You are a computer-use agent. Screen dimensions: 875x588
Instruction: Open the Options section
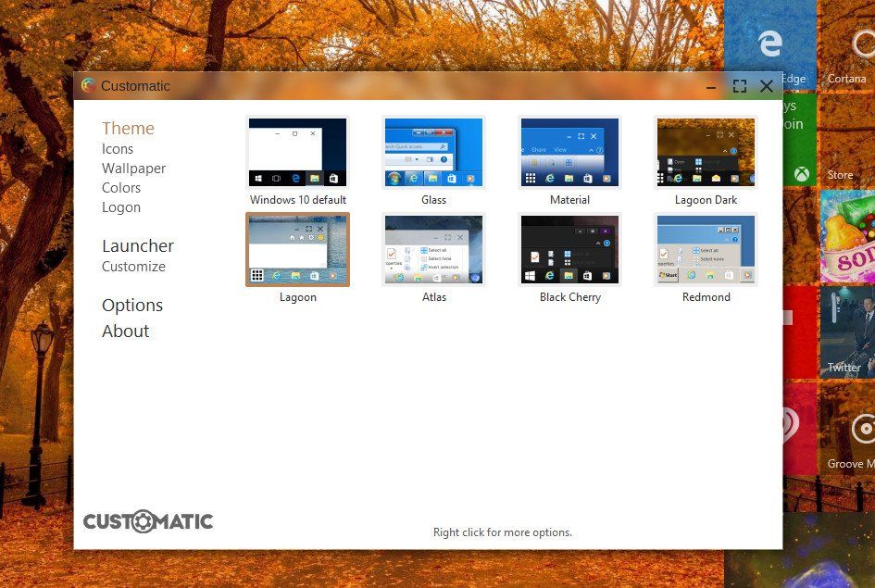tap(131, 305)
